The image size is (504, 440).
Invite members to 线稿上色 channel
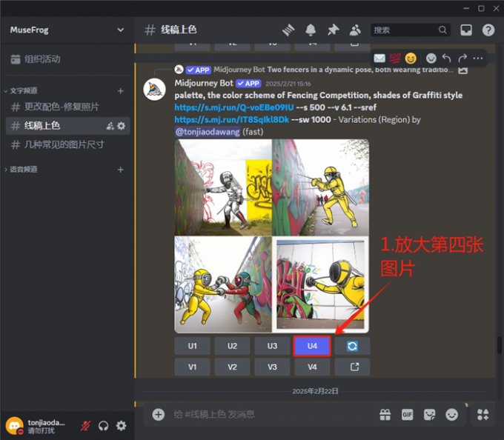click(x=110, y=126)
